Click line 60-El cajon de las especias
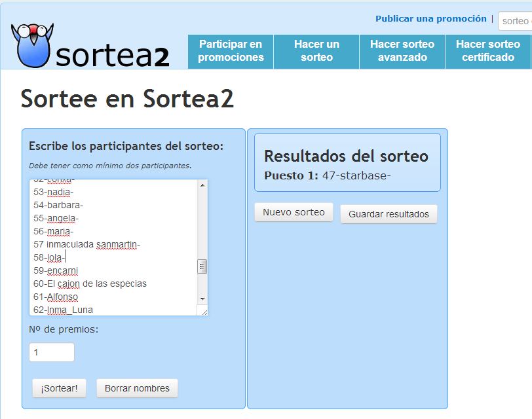 [90, 283]
